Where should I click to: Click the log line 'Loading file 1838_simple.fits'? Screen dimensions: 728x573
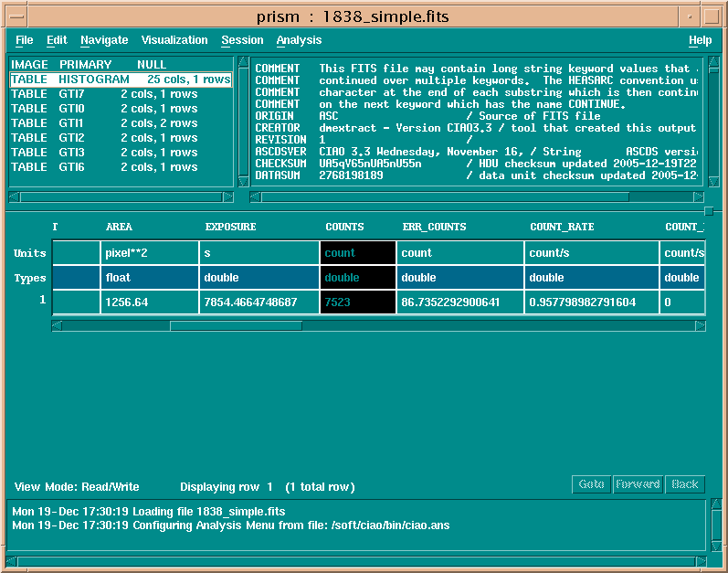(x=149, y=512)
